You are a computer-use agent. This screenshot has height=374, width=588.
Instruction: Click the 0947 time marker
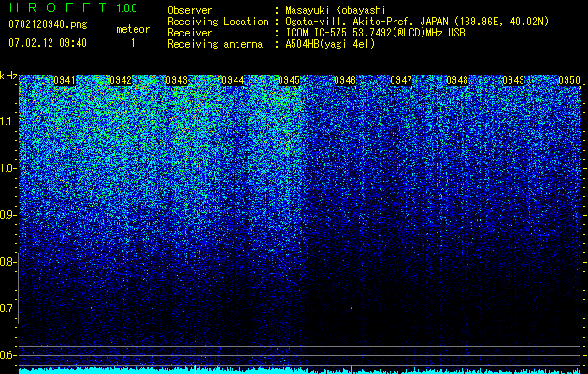(401, 80)
